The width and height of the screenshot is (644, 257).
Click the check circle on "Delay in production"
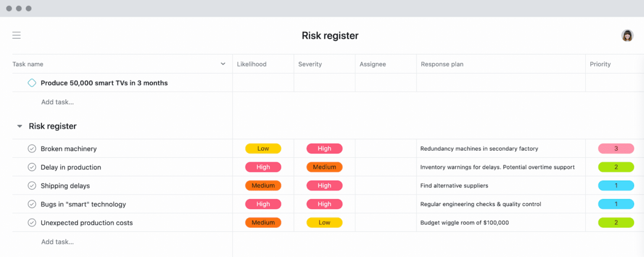tap(32, 167)
